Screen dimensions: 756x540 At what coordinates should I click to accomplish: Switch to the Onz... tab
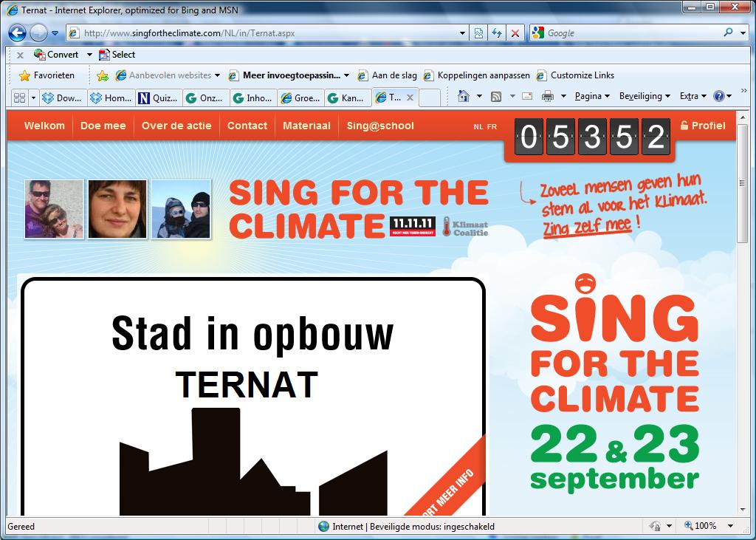click(x=206, y=98)
